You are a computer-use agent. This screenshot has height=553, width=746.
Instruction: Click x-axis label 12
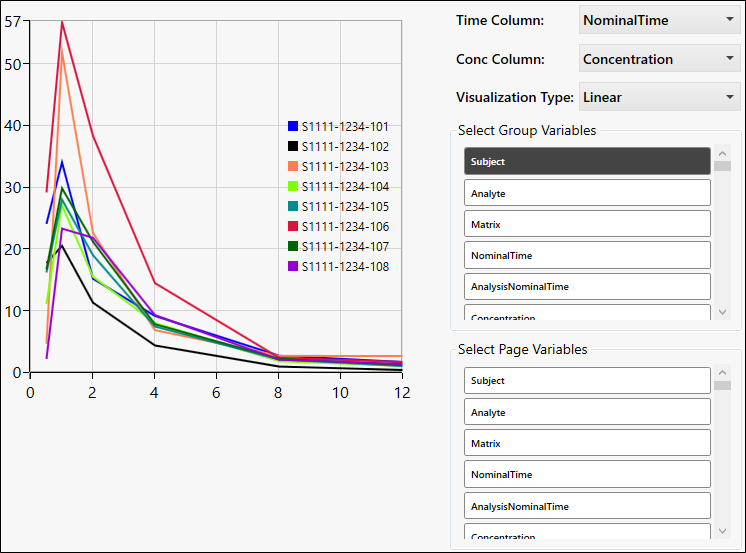coord(402,393)
